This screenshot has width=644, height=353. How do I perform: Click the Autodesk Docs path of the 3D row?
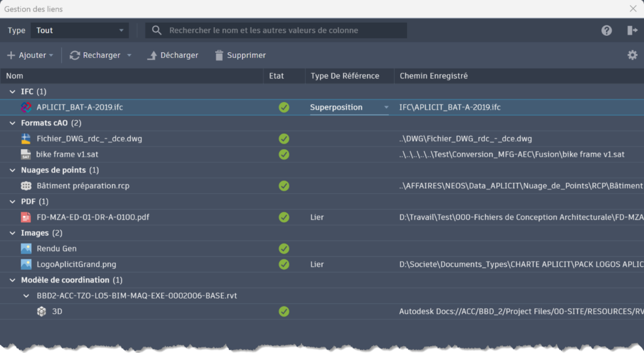click(521, 311)
